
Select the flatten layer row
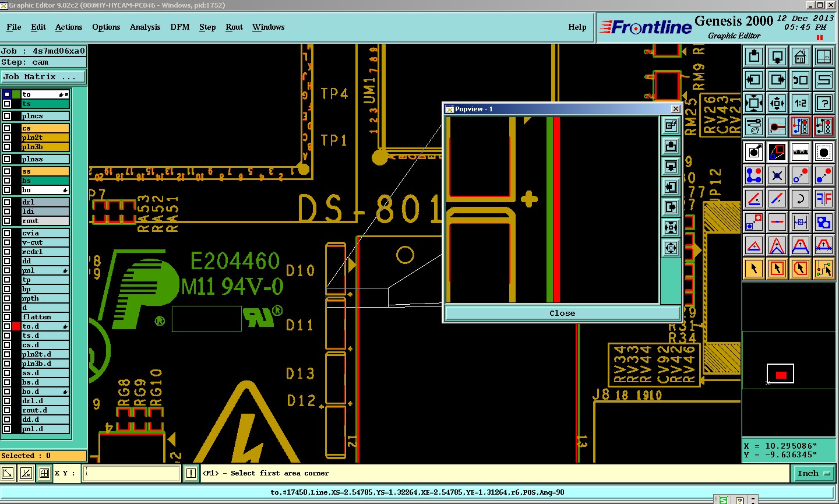click(45, 317)
